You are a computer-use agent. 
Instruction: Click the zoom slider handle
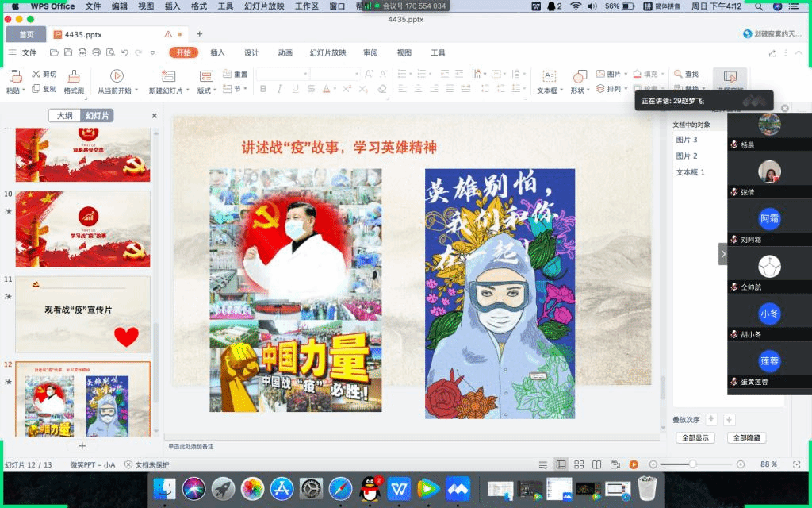[692, 464]
